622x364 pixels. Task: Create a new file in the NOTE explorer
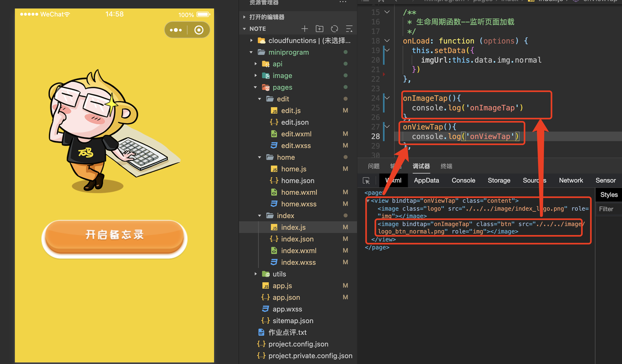(x=305, y=29)
